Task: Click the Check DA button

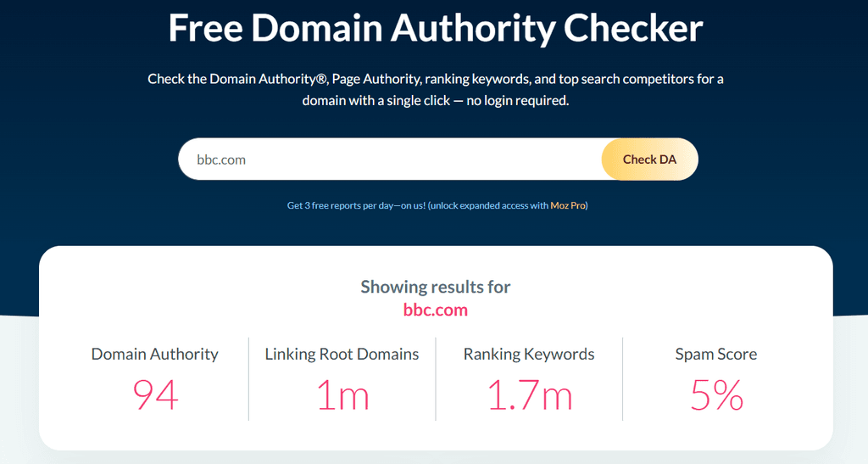Action: coord(649,159)
